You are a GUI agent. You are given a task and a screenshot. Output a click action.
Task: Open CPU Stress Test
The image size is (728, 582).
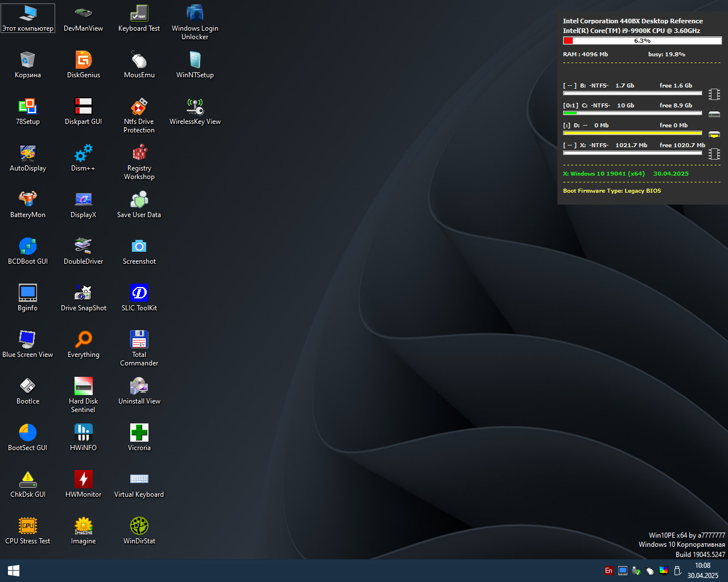[x=27, y=531]
